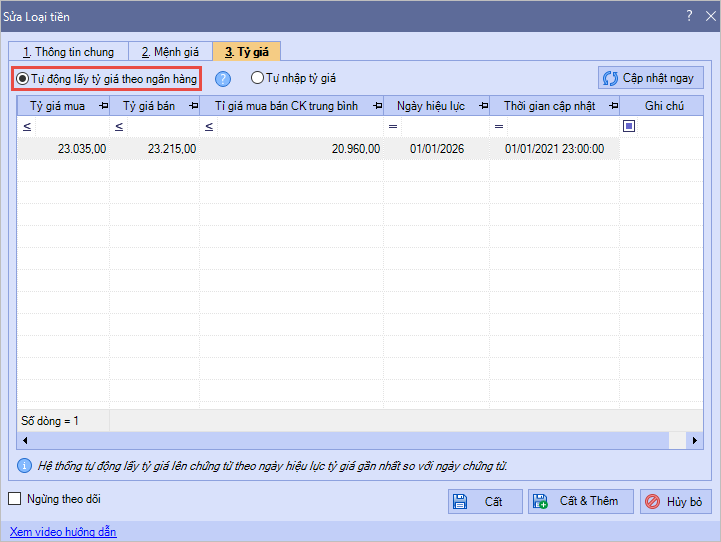Screen dimensions: 721x542
Task: Select the Tự nhập tỷ giá option
Action: click(257, 77)
